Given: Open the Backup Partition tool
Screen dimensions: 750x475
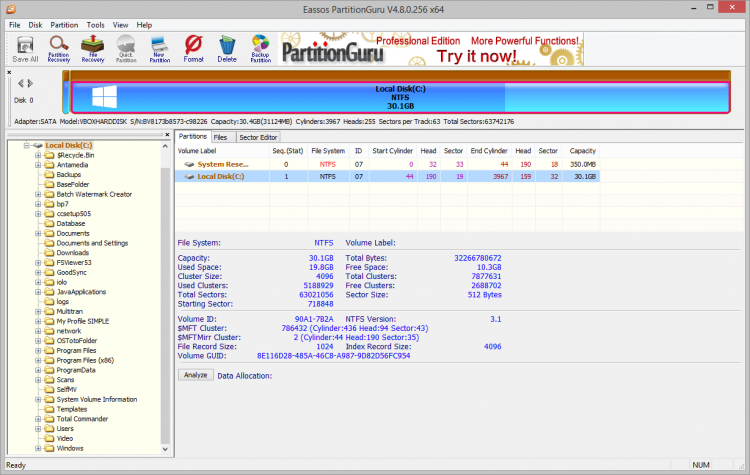Looking at the screenshot, I should click(261, 49).
